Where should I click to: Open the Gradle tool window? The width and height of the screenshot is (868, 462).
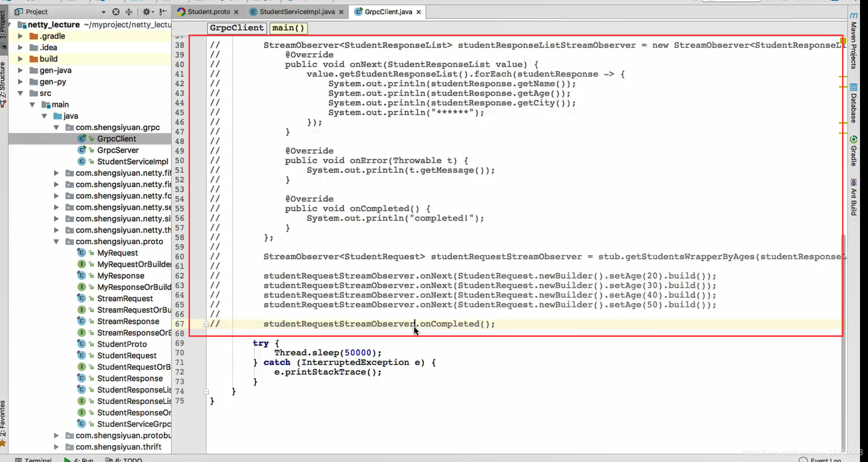point(853,151)
